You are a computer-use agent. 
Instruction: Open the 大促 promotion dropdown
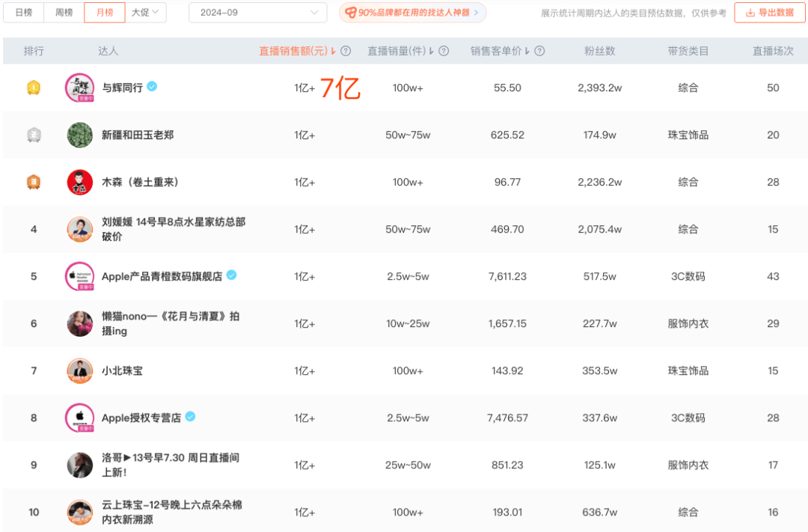[145, 13]
